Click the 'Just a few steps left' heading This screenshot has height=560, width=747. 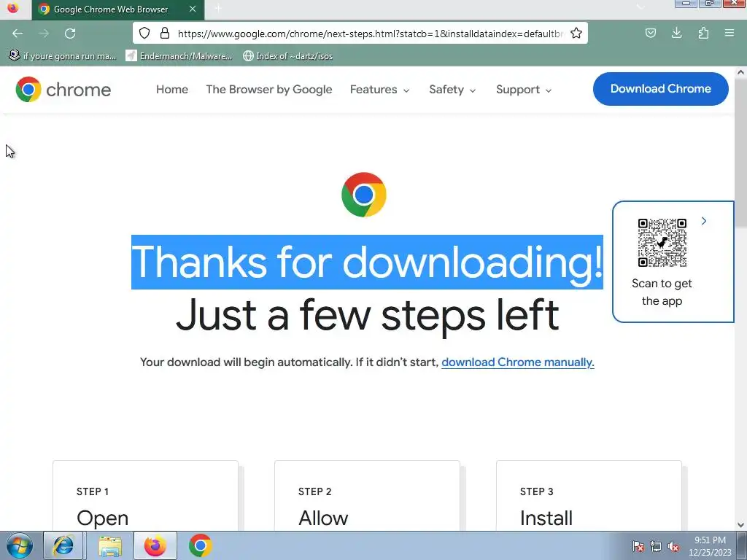[368, 315]
